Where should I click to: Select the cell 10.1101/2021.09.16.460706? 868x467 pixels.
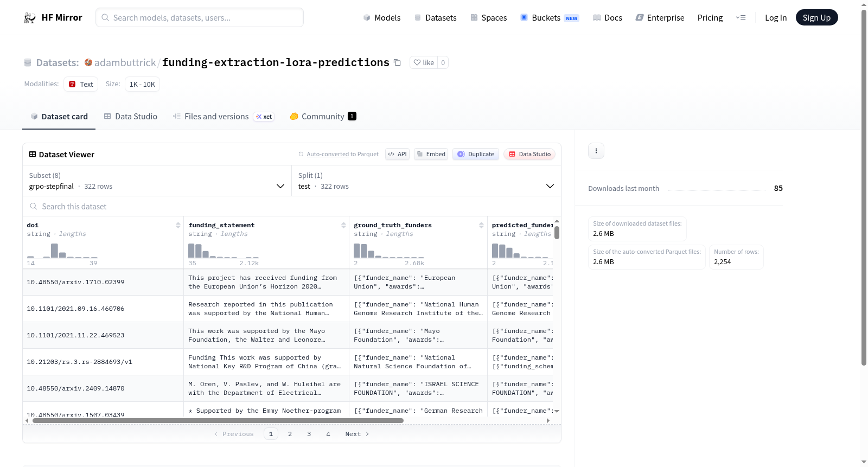pyautogui.click(x=103, y=309)
